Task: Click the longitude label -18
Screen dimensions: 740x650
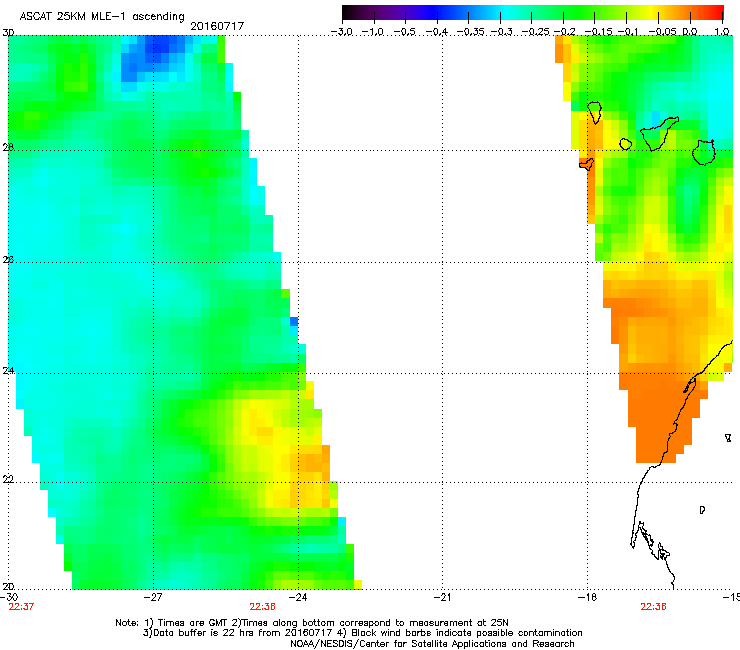Action: click(588, 597)
